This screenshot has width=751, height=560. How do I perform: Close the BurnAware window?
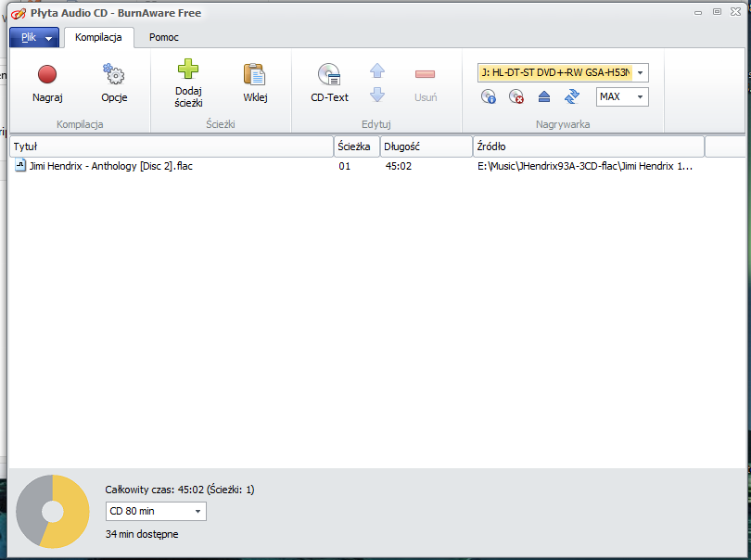click(x=735, y=12)
